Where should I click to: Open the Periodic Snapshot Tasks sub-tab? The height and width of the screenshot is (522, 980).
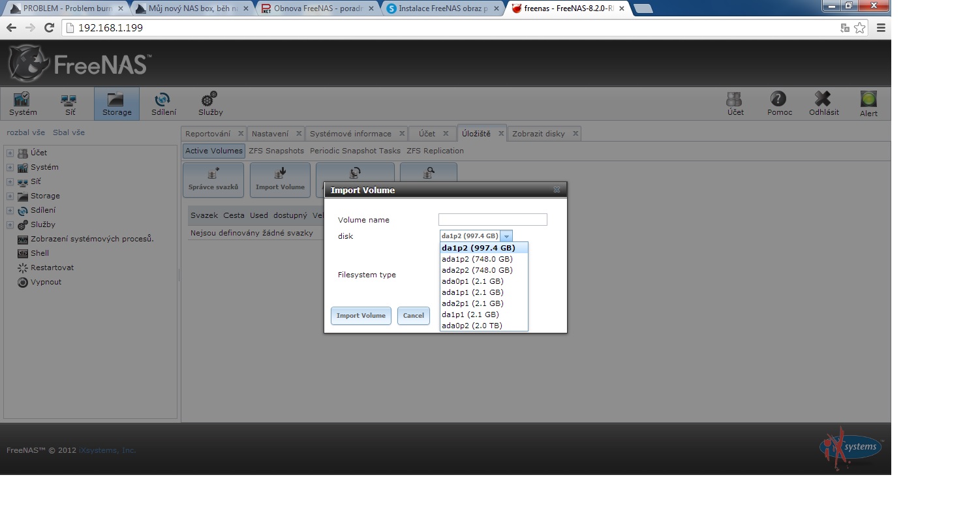coord(355,151)
